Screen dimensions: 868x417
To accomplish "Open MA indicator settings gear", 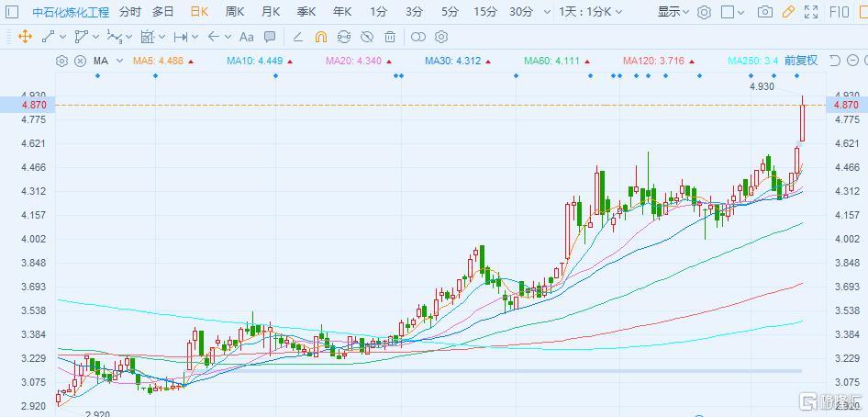I will [61, 61].
